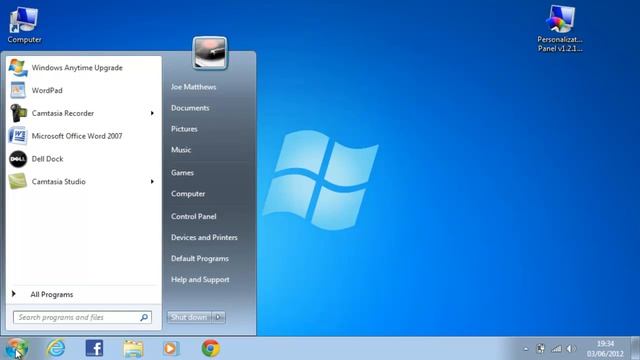640x360 pixels.
Task: Click the search magnifier icon
Action: pos(144,317)
